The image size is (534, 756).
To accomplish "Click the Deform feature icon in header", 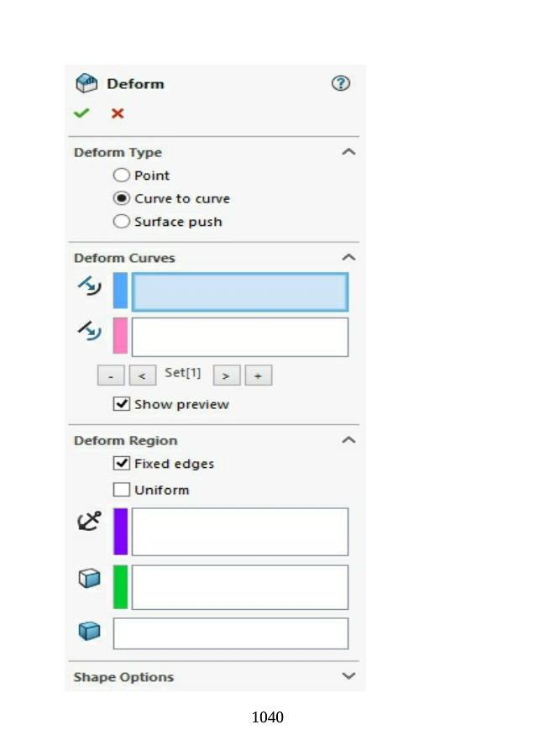I will pyautogui.click(x=86, y=83).
